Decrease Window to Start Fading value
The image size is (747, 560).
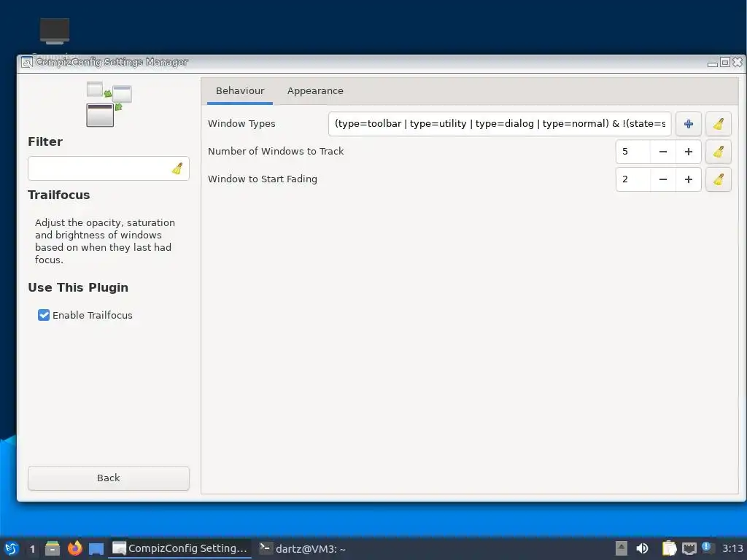point(662,179)
